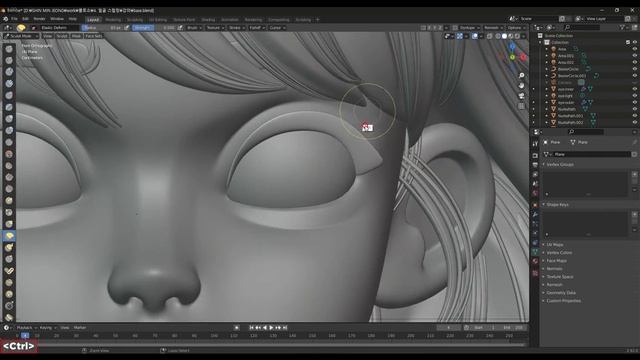The height and width of the screenshot is (360, 640).
Task: Select the Scrape brush tool
Action: click(9, 189)
